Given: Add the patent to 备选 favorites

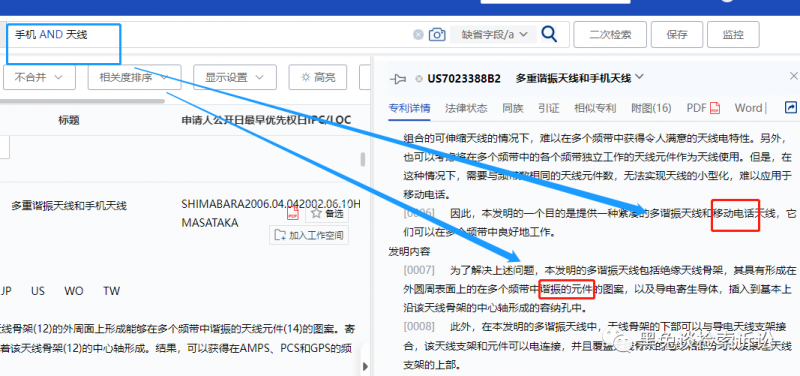Looking at the screenshot, I should pos(327,213).
